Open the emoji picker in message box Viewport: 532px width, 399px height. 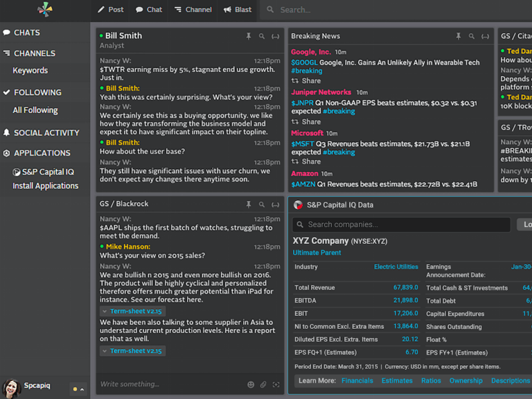pos(251,384)
